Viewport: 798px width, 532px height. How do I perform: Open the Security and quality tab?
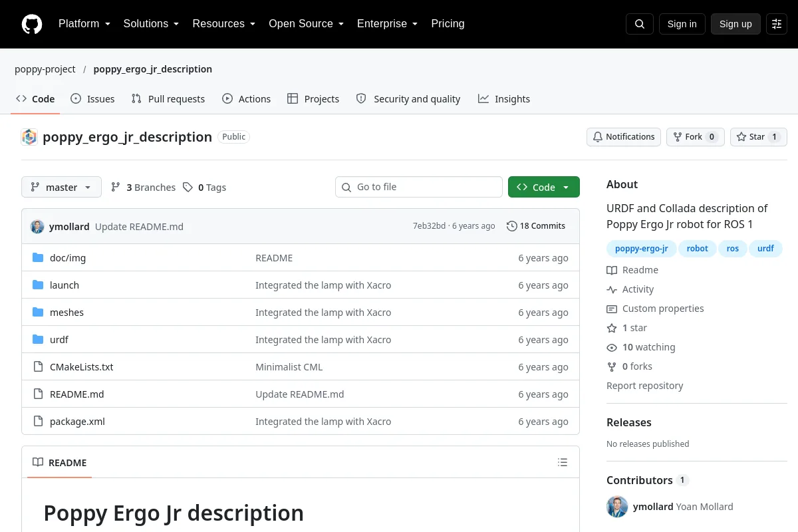coord(408,99)
